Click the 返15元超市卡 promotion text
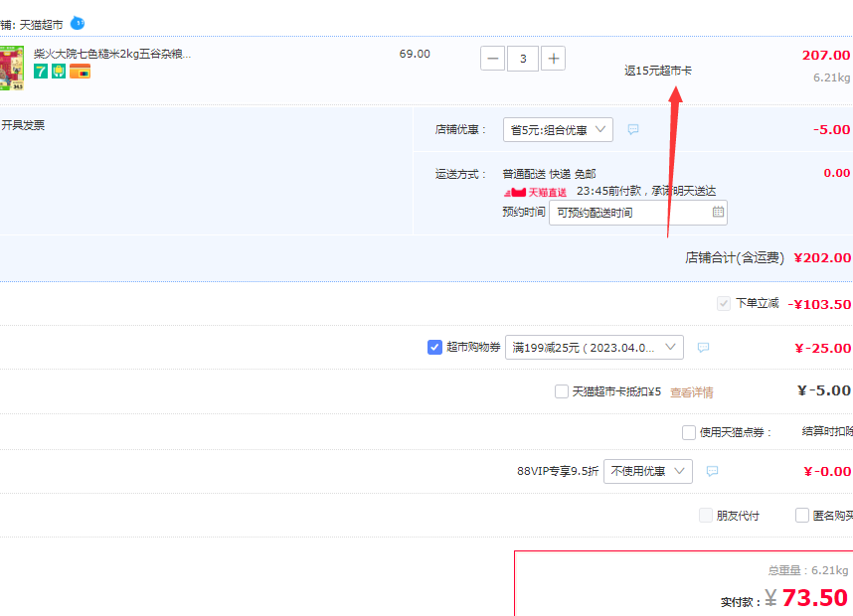 (658, 71)
